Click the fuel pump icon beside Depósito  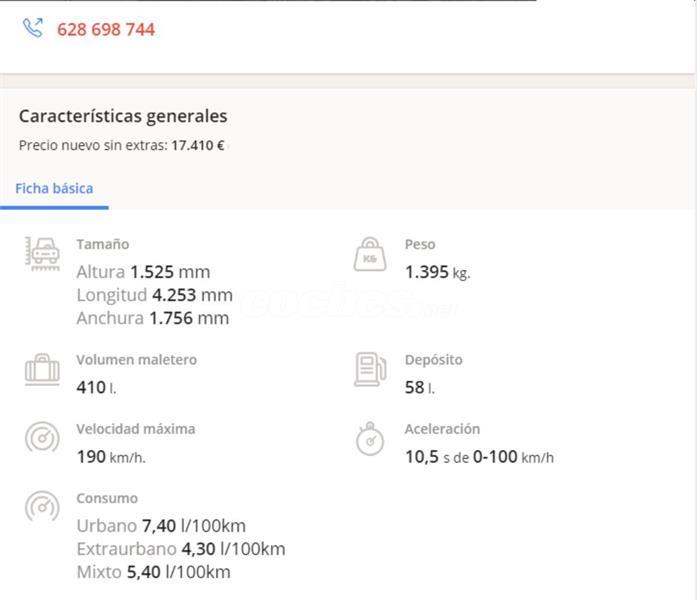pos(369,369)
